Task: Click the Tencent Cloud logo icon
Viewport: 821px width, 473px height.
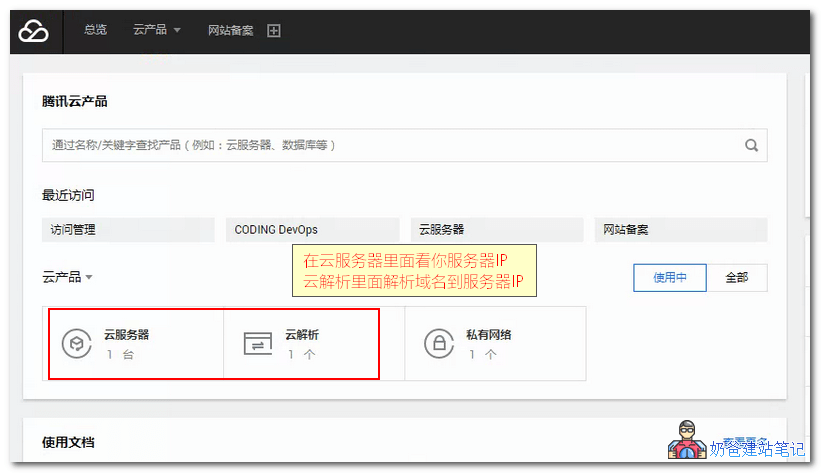Action: pos(34,31)
